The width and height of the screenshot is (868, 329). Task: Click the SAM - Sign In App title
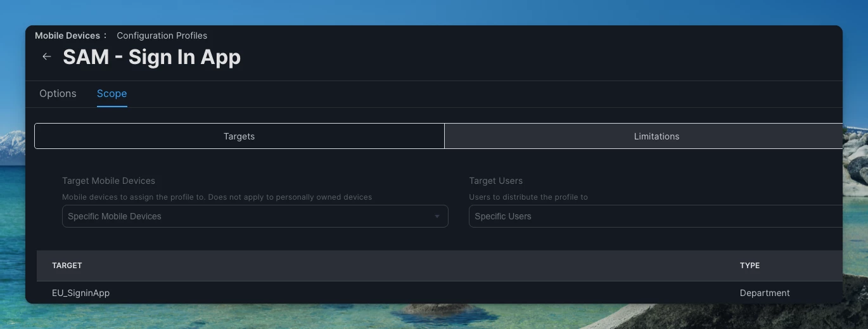click(x=151, y=57)
